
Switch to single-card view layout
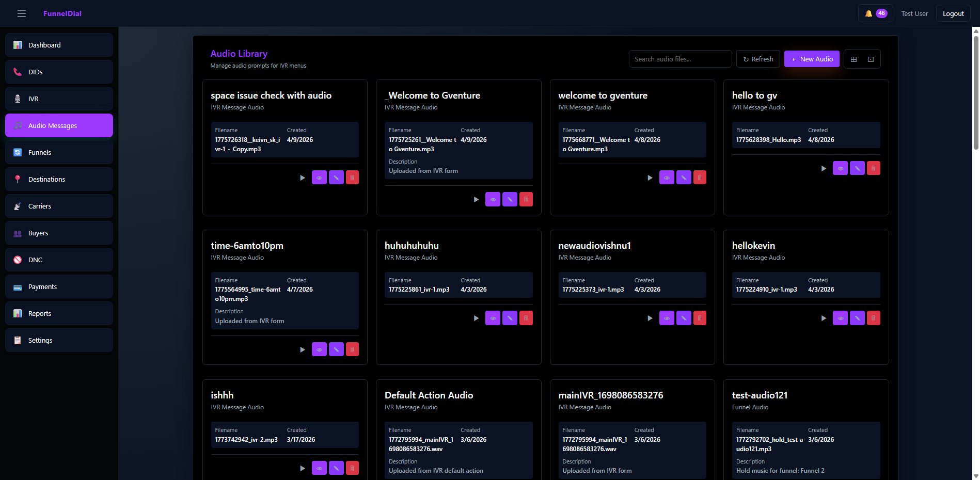pyautogui.click(x=871, y=59)
